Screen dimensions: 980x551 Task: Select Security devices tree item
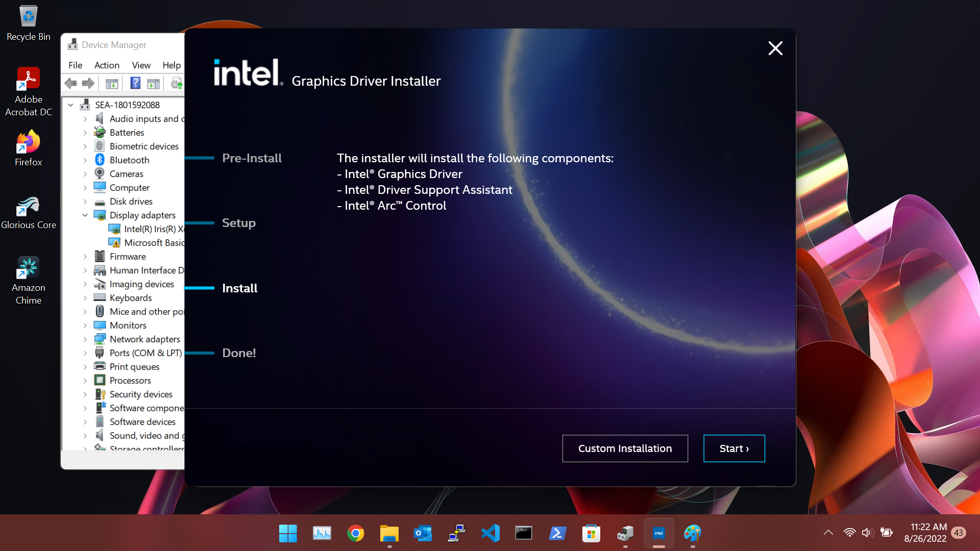[x=141, y=394]
